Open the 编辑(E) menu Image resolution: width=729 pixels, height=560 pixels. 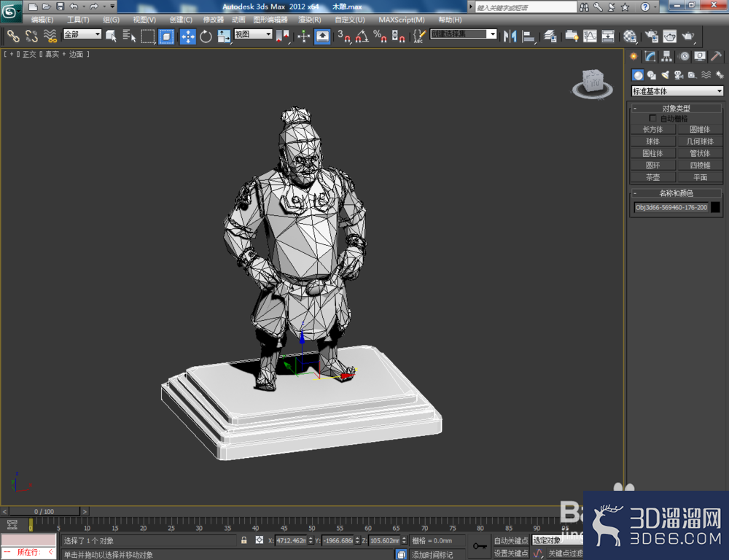[42, 20]
